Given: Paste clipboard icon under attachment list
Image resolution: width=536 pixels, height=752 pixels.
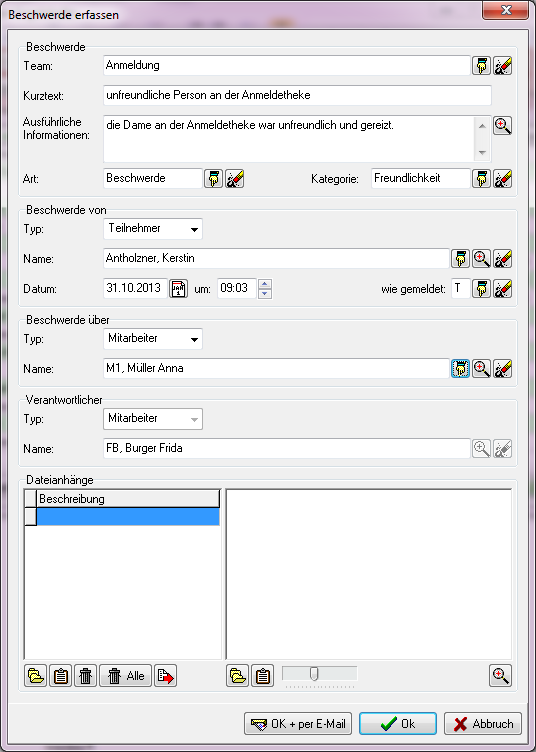Looking at the screenshot, I should point(60,676).
